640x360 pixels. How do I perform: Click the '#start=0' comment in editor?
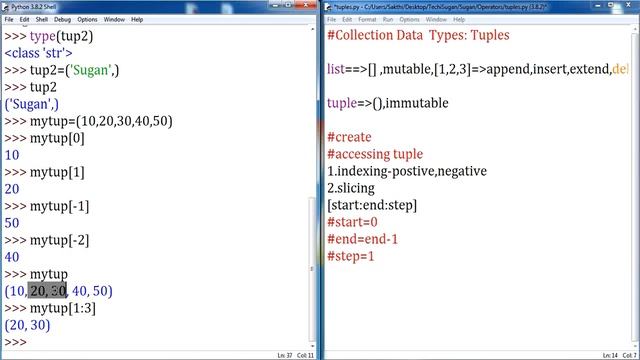tap(352, 222)
